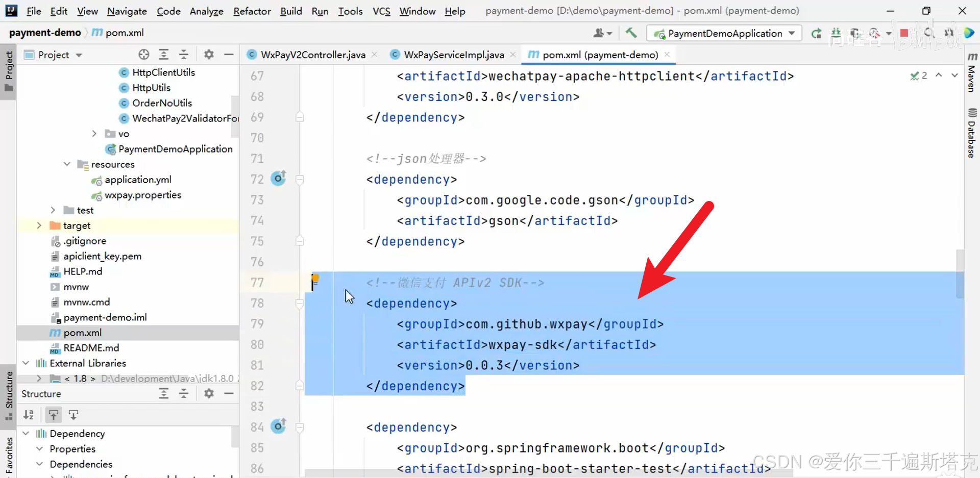Collapse External Libraries node
980x478 pixels.
(26, 363)
